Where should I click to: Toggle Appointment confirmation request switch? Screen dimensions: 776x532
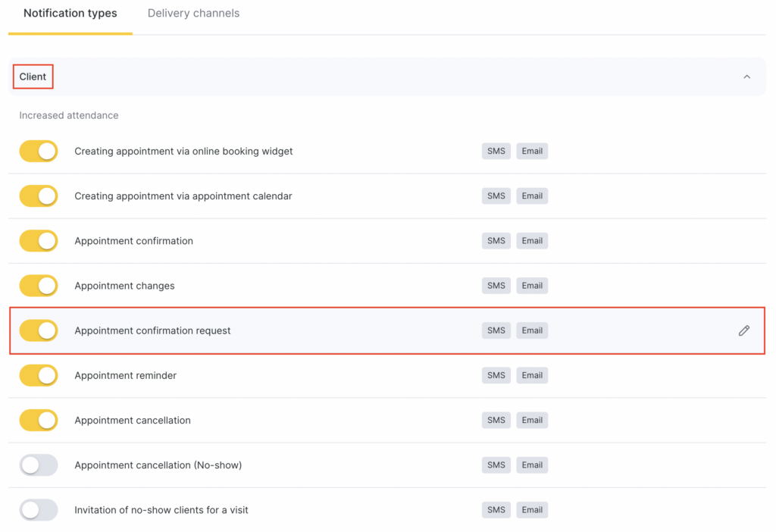click(39, 330)
